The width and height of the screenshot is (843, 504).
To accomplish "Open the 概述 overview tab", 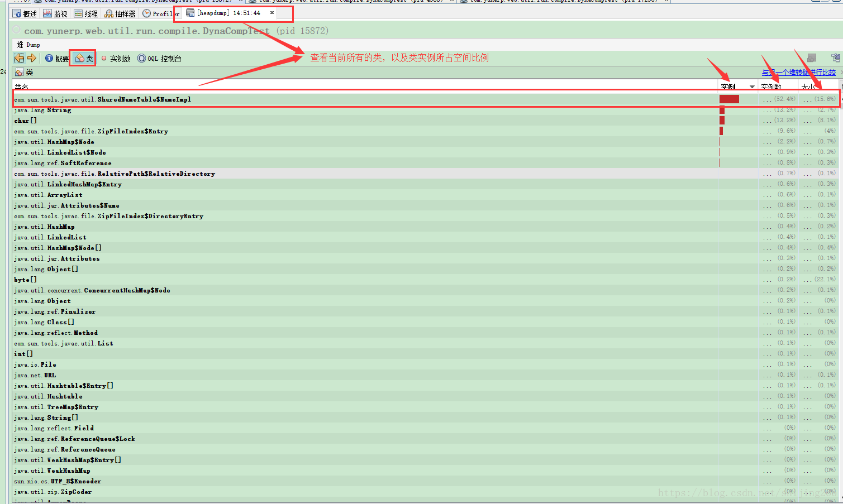I will coord(25,13).
